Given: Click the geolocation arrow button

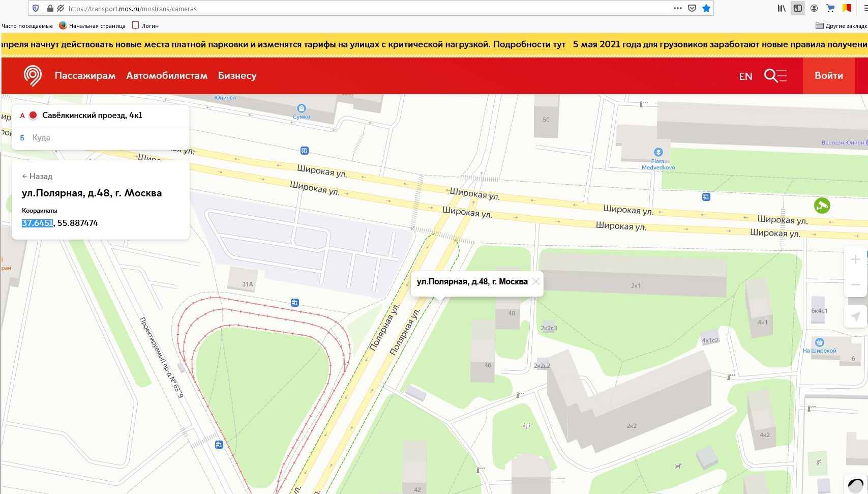Looking at the screenshot, I should pos(855,316).
